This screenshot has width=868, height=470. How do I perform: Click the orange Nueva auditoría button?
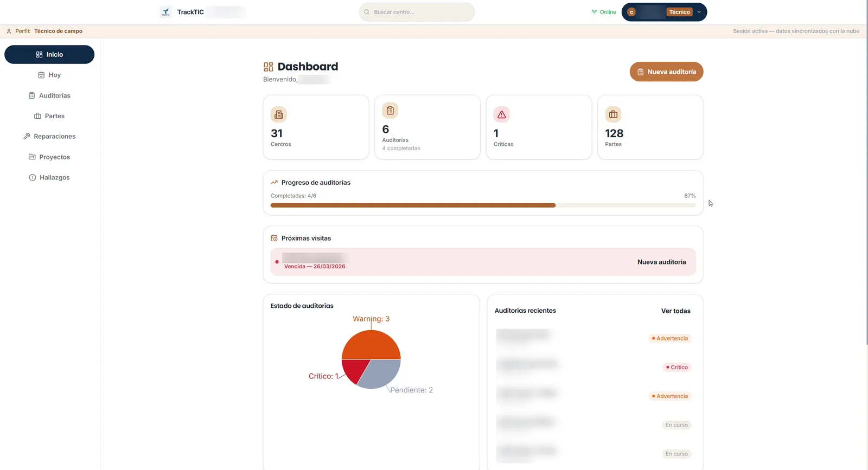(666, 72)
